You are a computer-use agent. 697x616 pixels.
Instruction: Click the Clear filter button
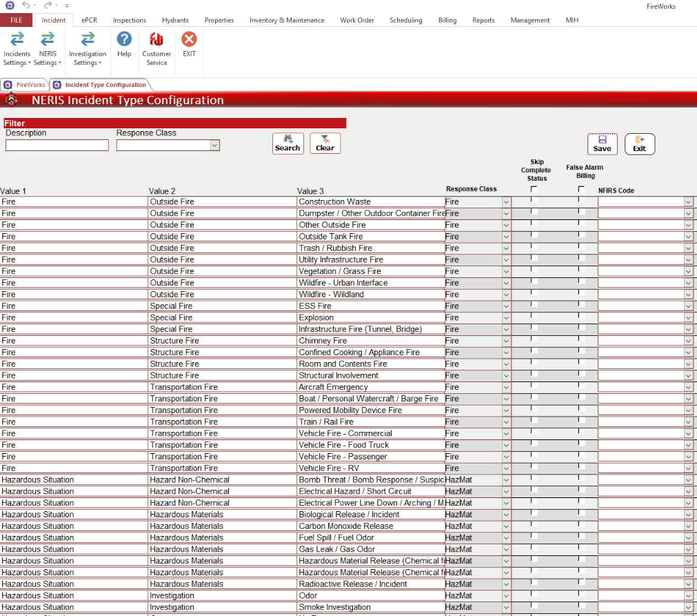[325, 143]
